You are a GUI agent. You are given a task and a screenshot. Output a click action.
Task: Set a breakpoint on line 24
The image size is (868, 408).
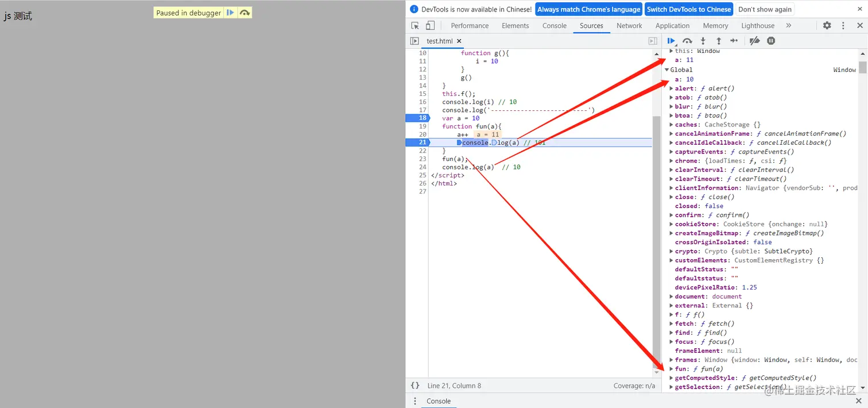pos(423,167)
